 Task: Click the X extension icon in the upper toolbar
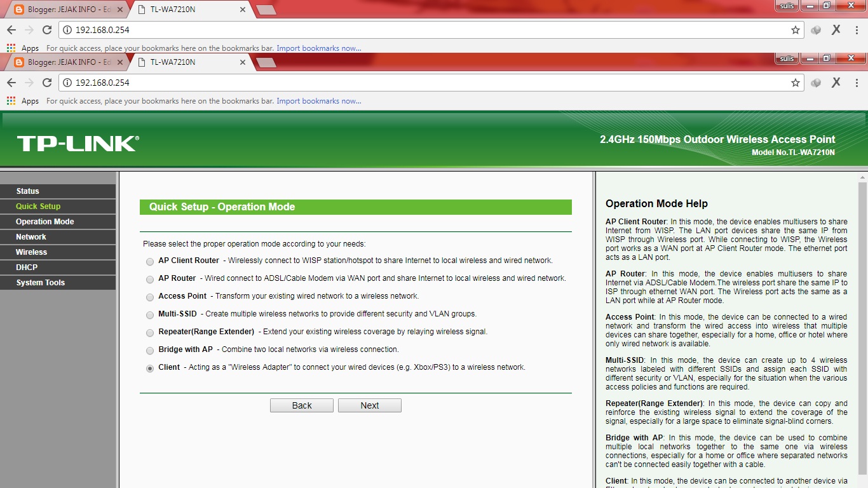836,30
